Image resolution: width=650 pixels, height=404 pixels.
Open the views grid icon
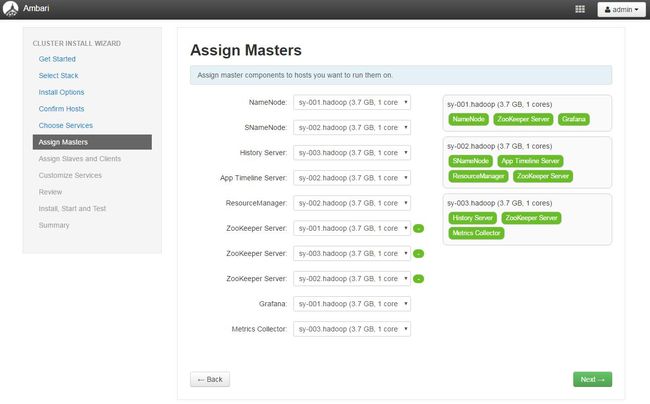[580, 9]
